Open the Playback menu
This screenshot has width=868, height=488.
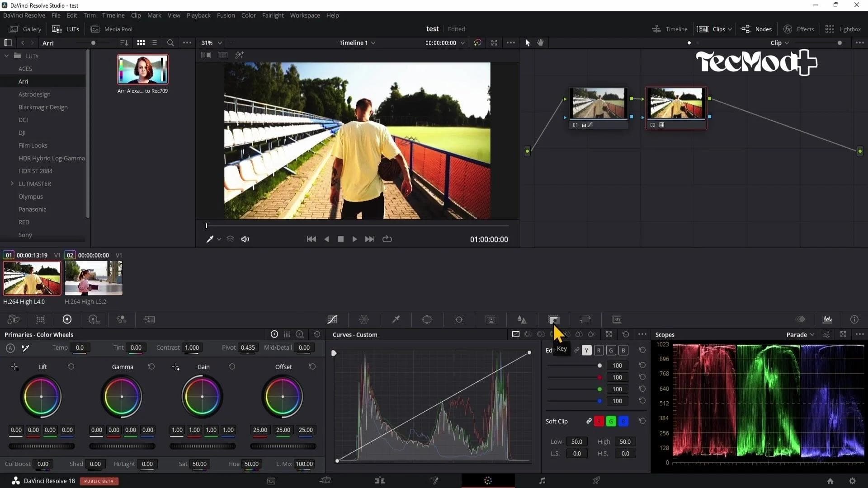click(x=198, y=15)
